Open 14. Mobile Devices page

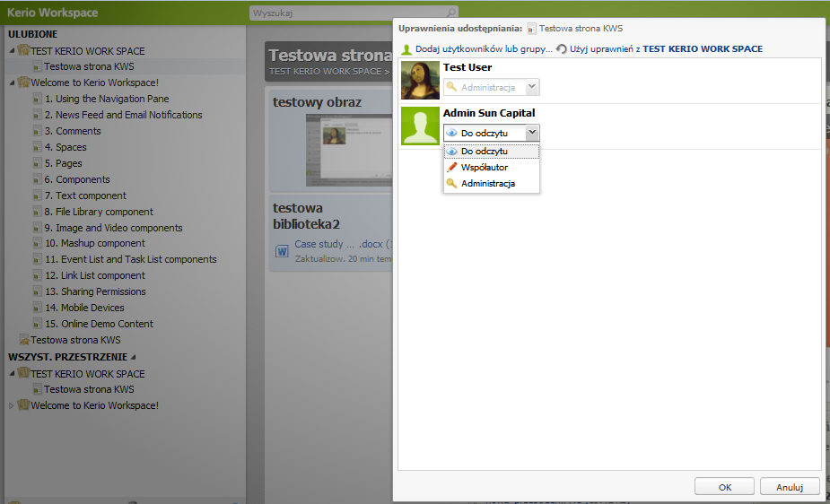pyautogui.click(x=84, y=308)
